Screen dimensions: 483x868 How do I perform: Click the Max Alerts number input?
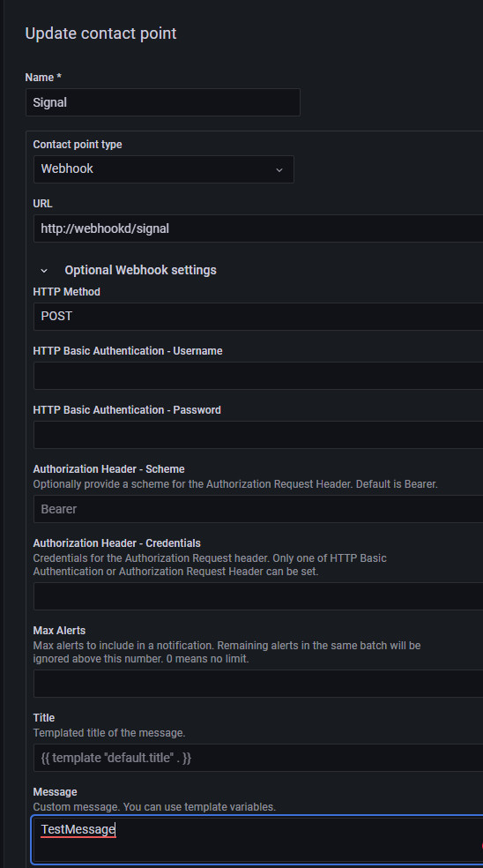(x=258, y=684)
